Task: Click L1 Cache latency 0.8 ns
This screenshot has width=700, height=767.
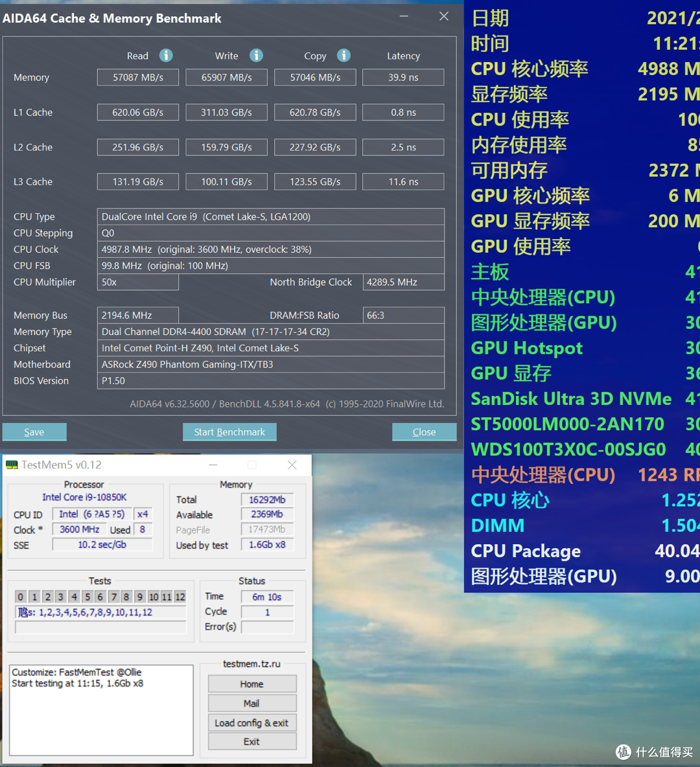Action: pos(403,113)
